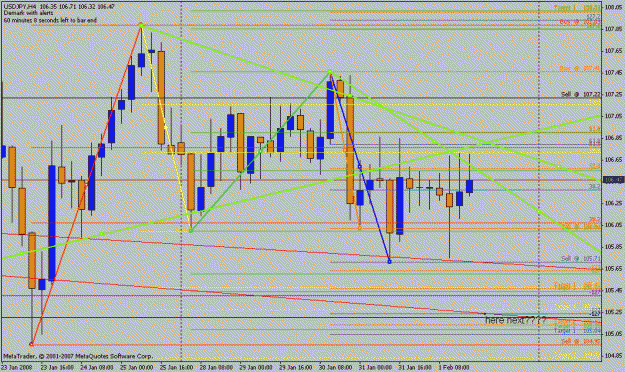Click the 108.05 price scale label
The height and width of the screenshot is (372, 625).
(613, 7)
